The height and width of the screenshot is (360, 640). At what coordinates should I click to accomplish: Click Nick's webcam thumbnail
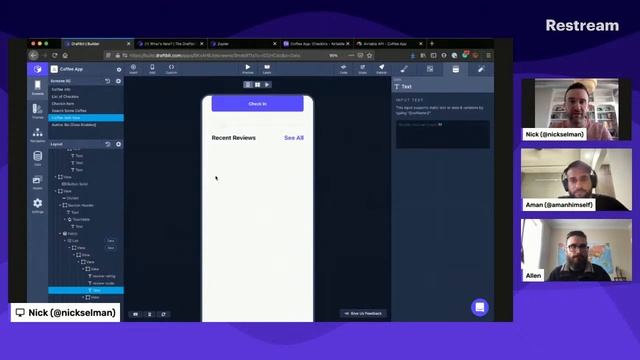pos(576,109)
